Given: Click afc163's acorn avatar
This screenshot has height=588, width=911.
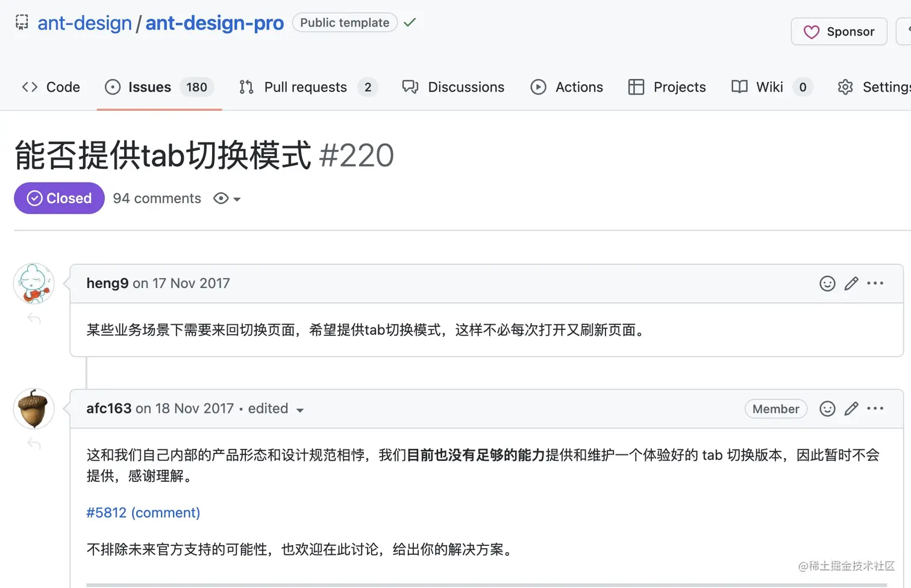Looking at the screenshot, I should pos(34,408).
